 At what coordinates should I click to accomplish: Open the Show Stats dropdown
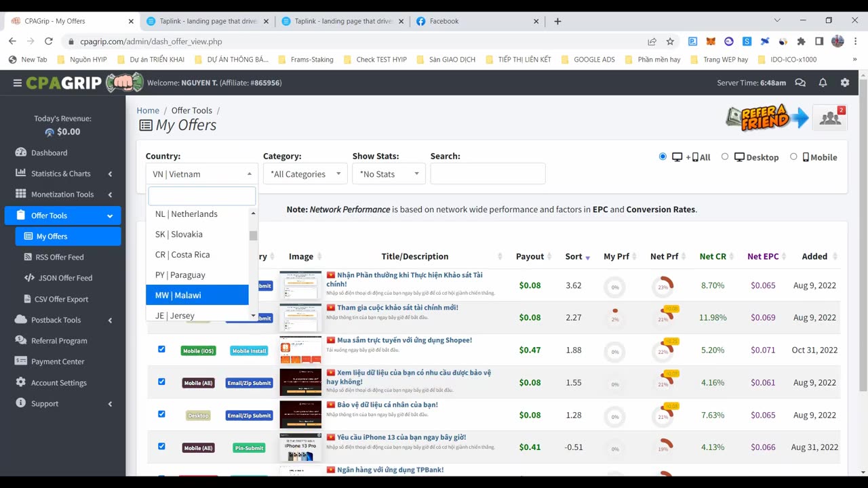coord(389,174)
